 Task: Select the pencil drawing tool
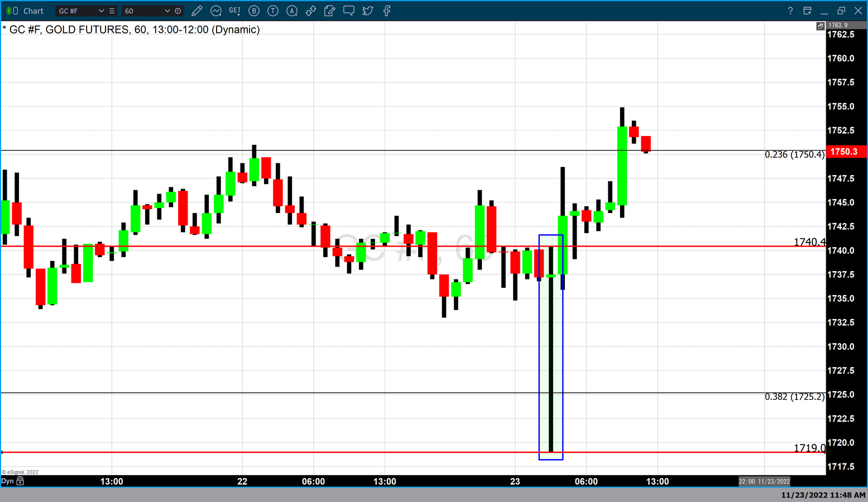pyautogui.click(x=196, y=11)
